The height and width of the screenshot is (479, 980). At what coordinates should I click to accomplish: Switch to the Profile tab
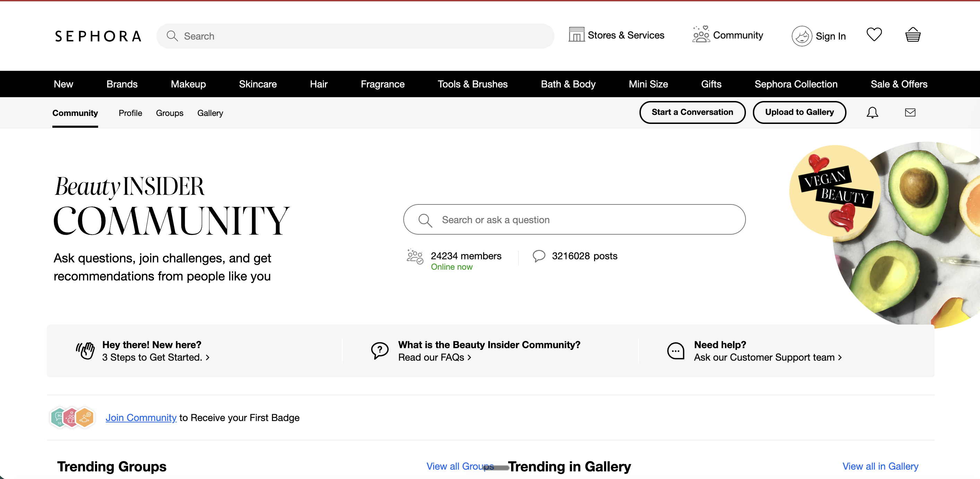[x=130, y=113]
